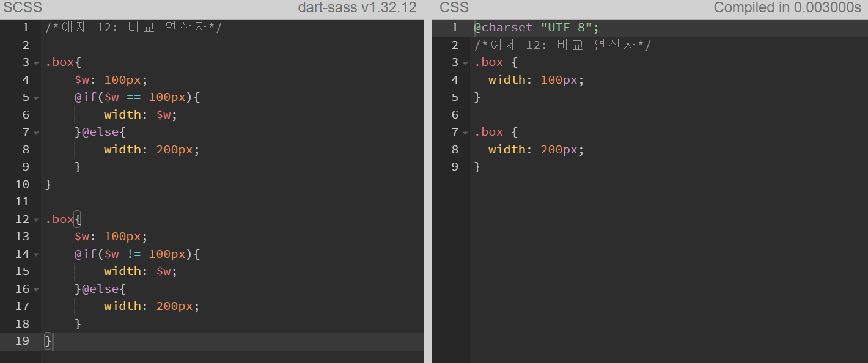Viewport: 868px width, 363px height.
Task: Collapse the .box block at SCSS line 3
Action: [x=36, y=63]
